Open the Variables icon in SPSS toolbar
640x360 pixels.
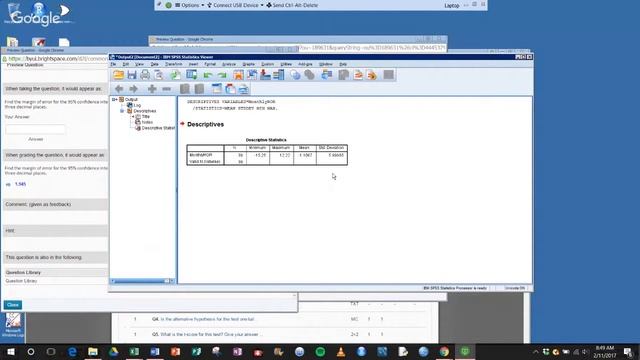(279, 75)
